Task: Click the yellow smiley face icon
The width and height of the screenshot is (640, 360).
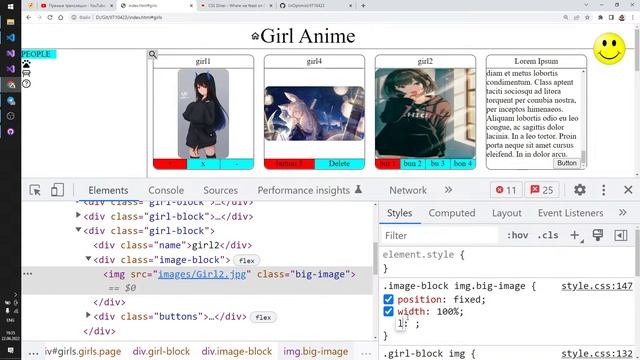Action: [609, 49]
